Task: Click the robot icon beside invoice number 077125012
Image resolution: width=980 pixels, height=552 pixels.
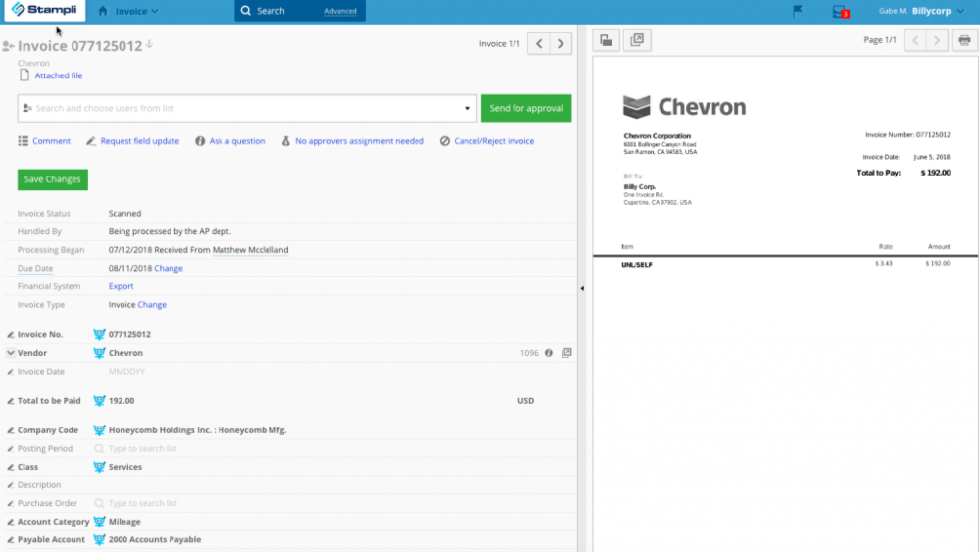Action: (x=99, y=334)
